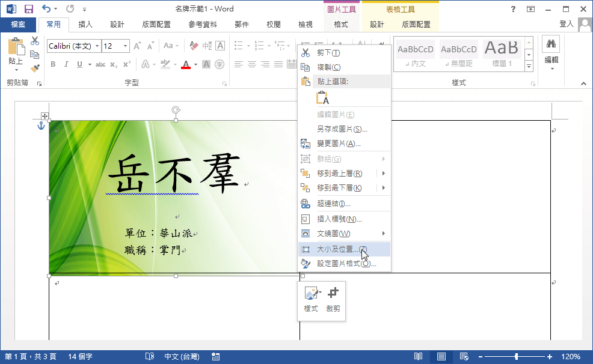Select the Format Painter brush icon

[x=35, y=66]
